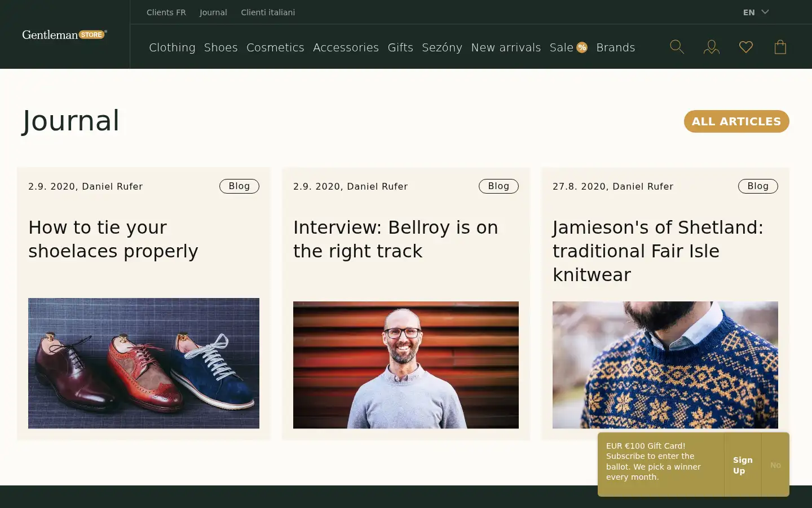This screenshot has height=508, width=812.
Task: Click the EUR €100 Gift Card message text
Action: [x=654, y=461]
